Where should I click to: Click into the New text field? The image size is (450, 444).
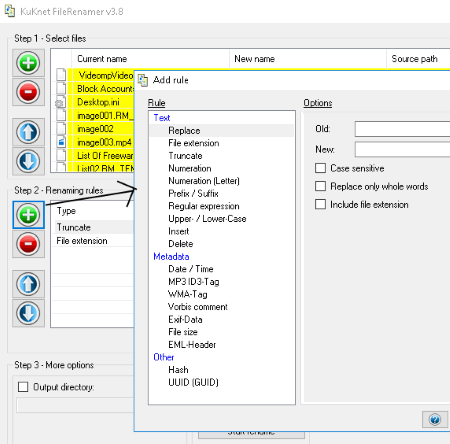(x=402, y=149)
